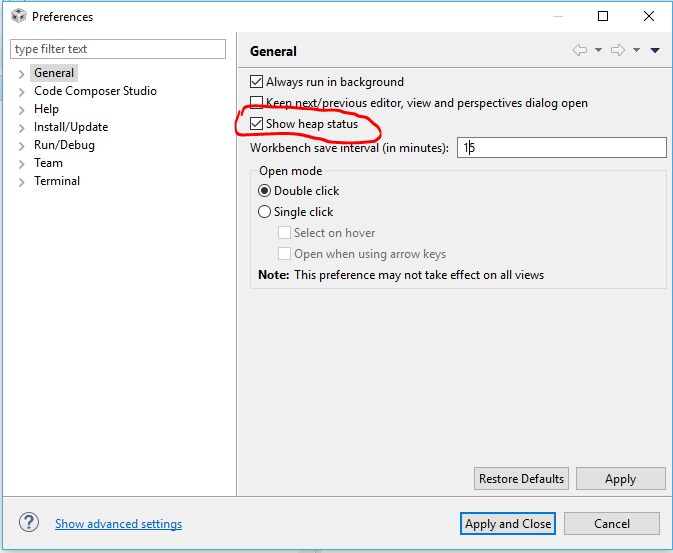Image resolution: width=673 pixels, height=553 pixels.
Task: Open the Show advanced settings link
Action: click(118, 524)
